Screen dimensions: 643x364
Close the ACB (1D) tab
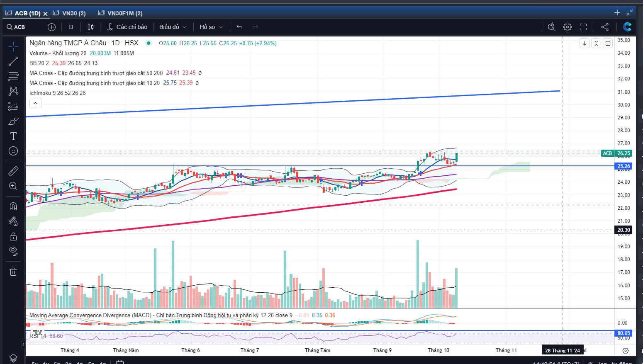coord(46,14)
